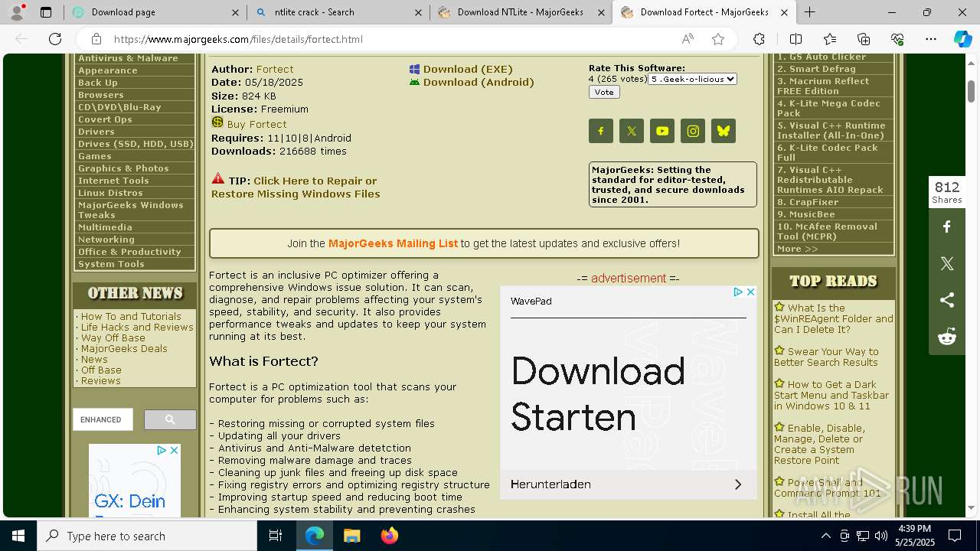Open Task View on taskbar
980x551 pixels.
tap(276, 536)
